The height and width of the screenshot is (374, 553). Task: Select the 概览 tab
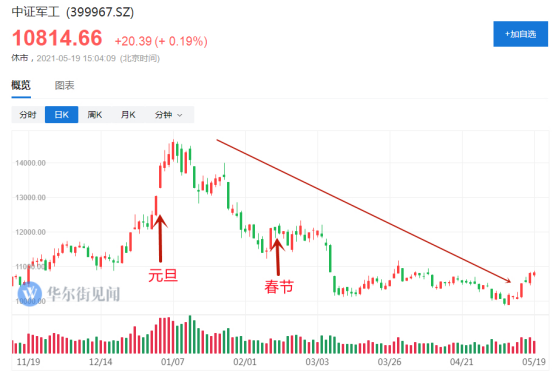[21, 85]
